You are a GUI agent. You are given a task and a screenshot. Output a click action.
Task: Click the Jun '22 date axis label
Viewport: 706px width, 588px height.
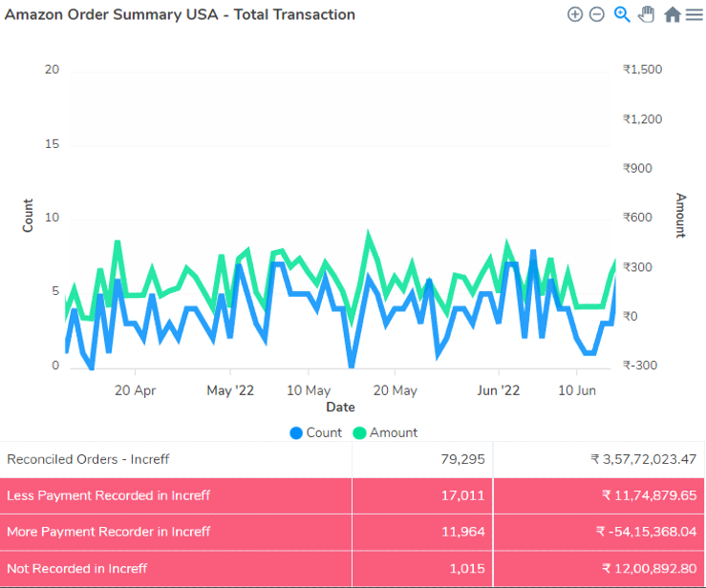499,390
